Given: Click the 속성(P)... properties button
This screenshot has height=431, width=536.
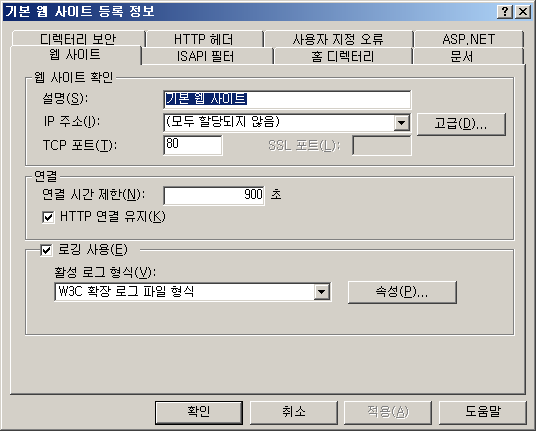Looking at the screenshot, I should pyautogui.click(x=402, y=292).
